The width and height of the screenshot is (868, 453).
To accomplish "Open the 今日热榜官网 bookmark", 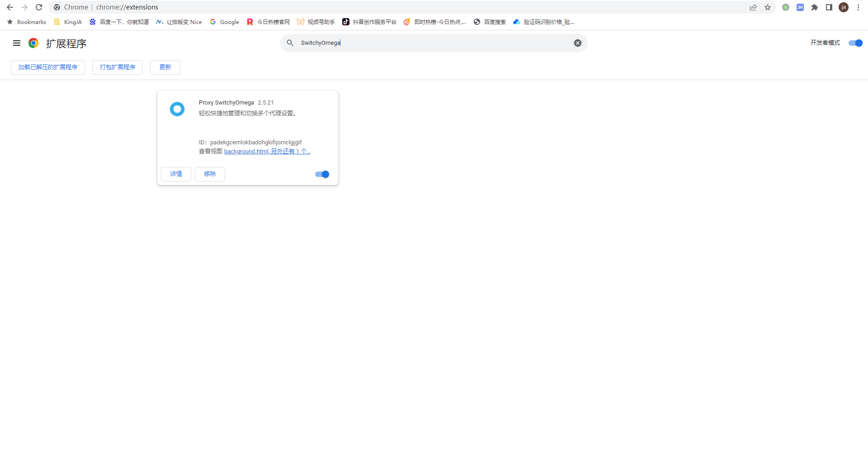I will point(269,22).
